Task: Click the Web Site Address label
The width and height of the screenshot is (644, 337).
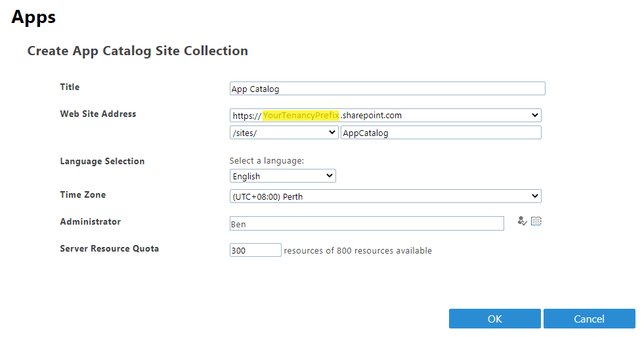Action: (x=98, y=114)
